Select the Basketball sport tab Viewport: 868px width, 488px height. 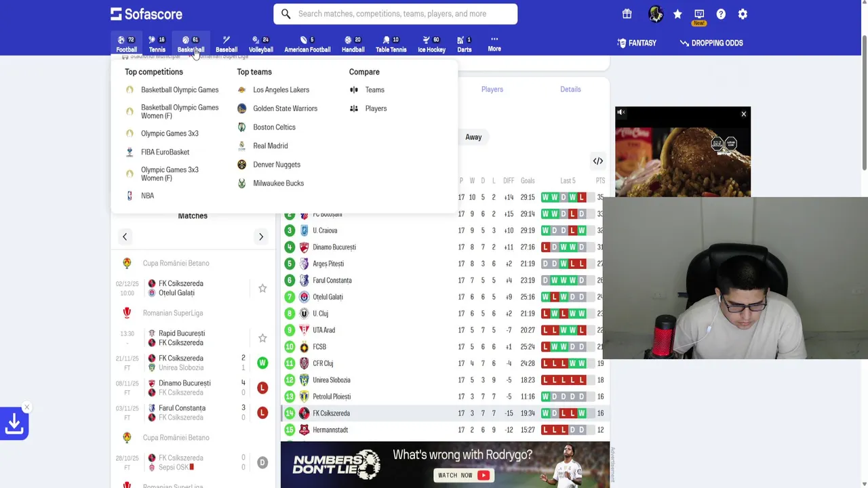pos(191,44)
